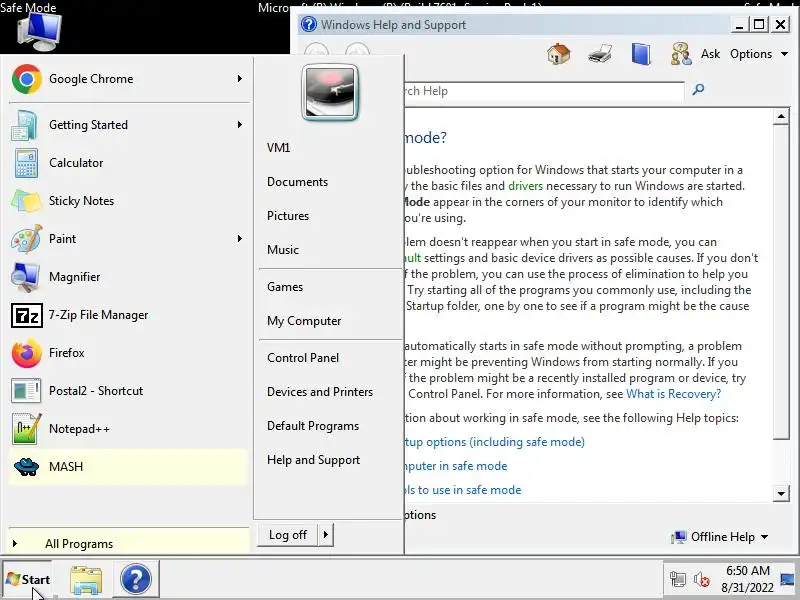Launch 7-Zip File Manager icon
This screenshot has width=800, height=600.
(x=27, y=315)
